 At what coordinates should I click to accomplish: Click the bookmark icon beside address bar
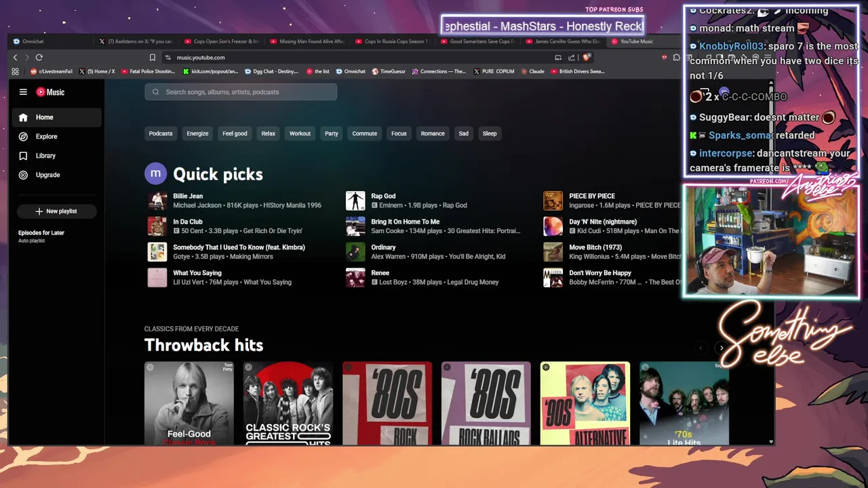(x=153, y=58)
